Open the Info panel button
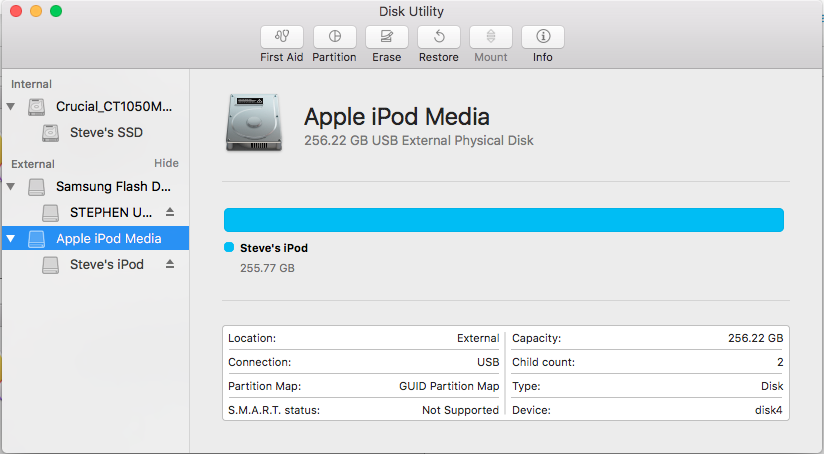The width and height of the screenshot is (824, 454). tap(543, 37)
